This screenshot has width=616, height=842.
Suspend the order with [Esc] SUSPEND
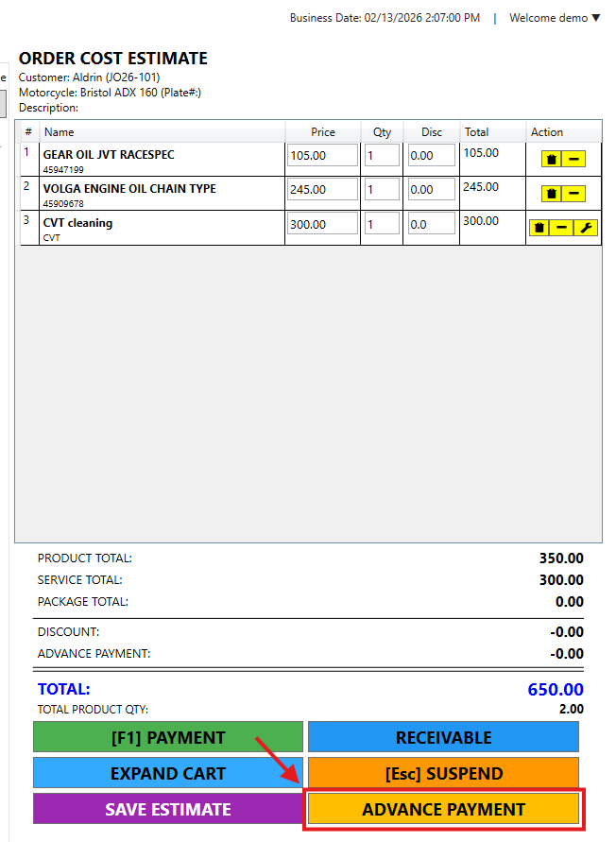tap(443, 773)
